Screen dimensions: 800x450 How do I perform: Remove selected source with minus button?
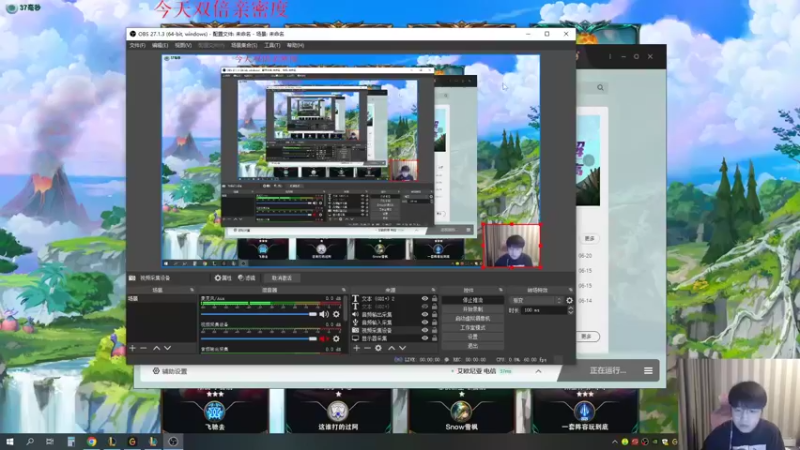tap(367, 348)
